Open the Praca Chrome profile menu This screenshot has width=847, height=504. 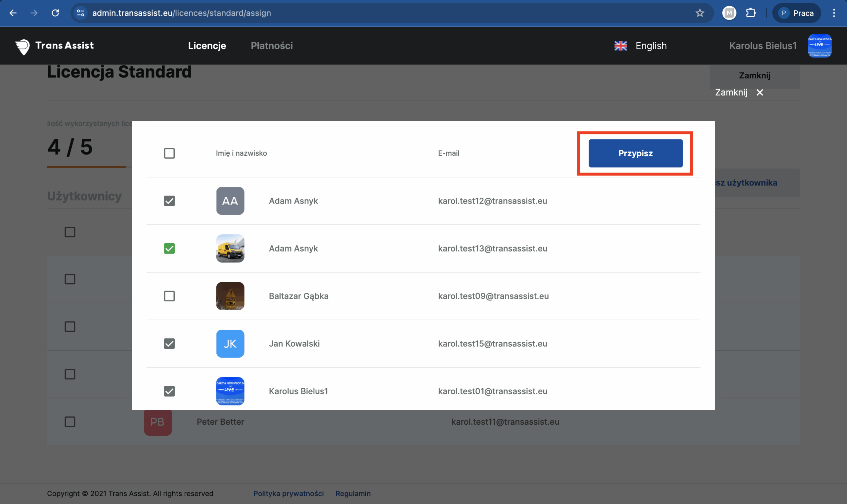[x=796, y=13]
